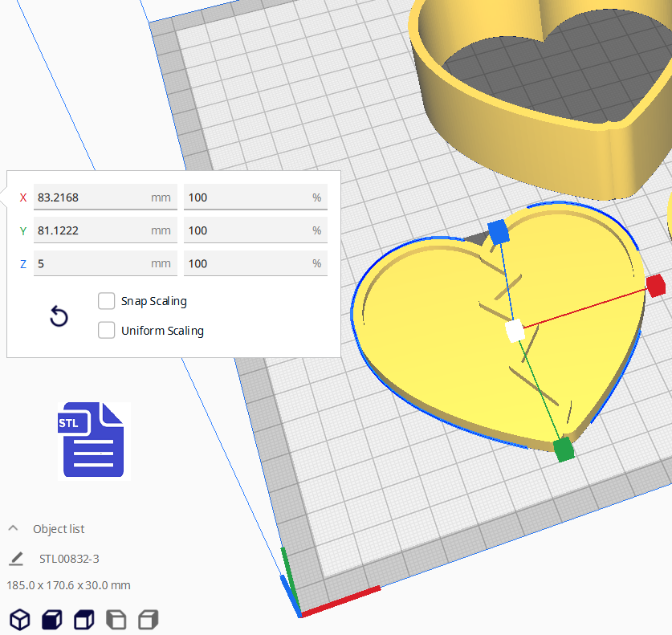The image size is (672, 635).
Task: Reset the scale with the circular arrow
Action: (59, 317)
